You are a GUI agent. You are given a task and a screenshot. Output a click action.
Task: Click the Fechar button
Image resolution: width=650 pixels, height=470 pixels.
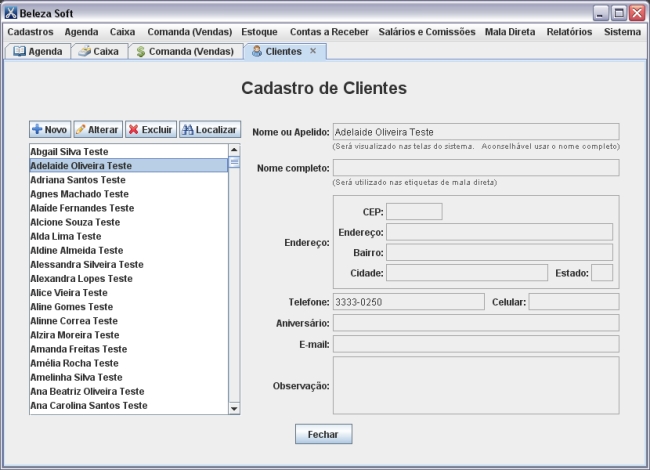(324, 434)
